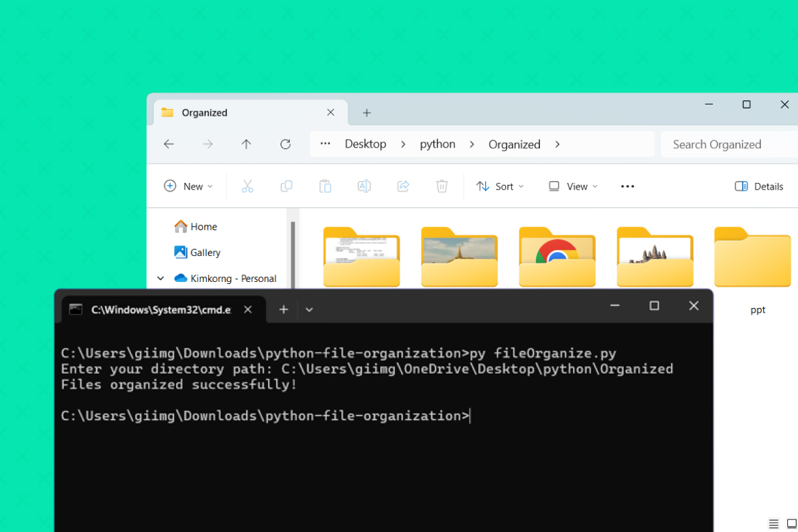Screen dimensions: 798x532
Task: Expand the Kimkorng - Personal tree item
Action: (x=160, y=279)
